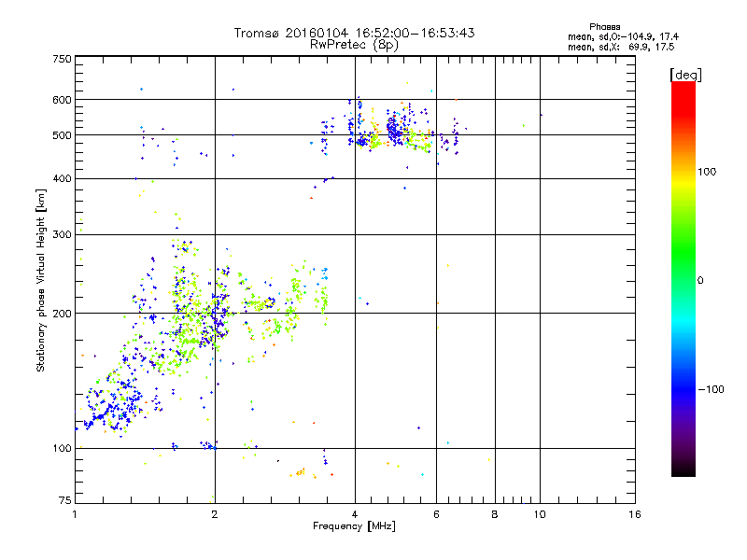The height and width of the screenshot is (560, 747).
Task: Click the '750' height tick label
Action: point(62,59)
